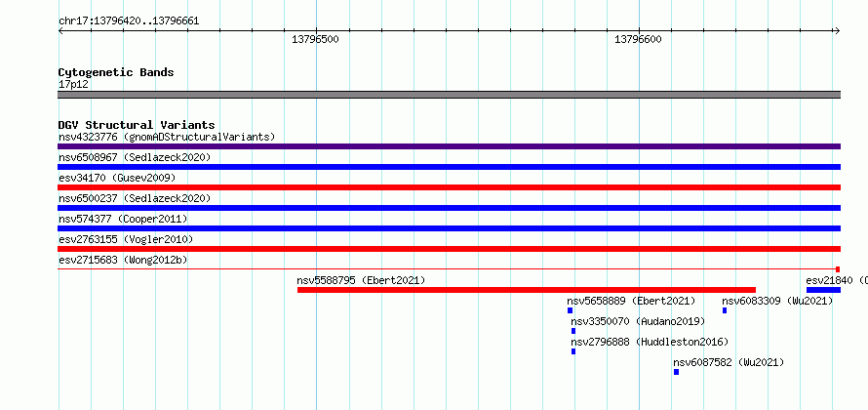Open the nsv6500237 (Sedlazeck2020) label
Screen dimensions: 868x410
coord(135,198)
